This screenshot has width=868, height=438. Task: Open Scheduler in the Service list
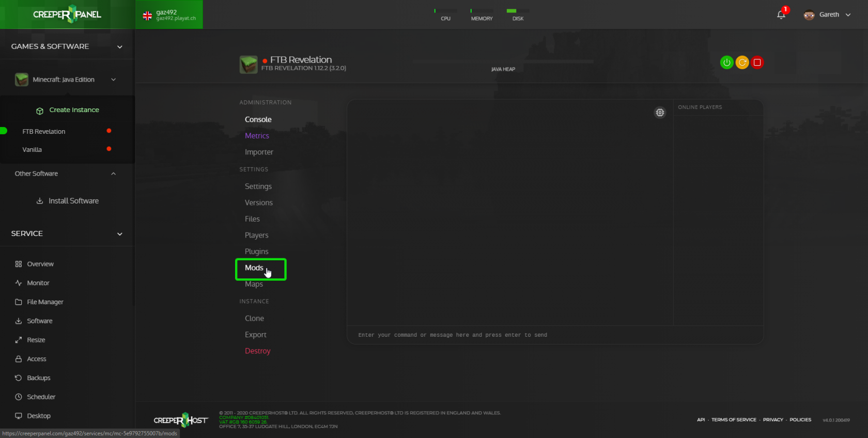coord(41,397)
